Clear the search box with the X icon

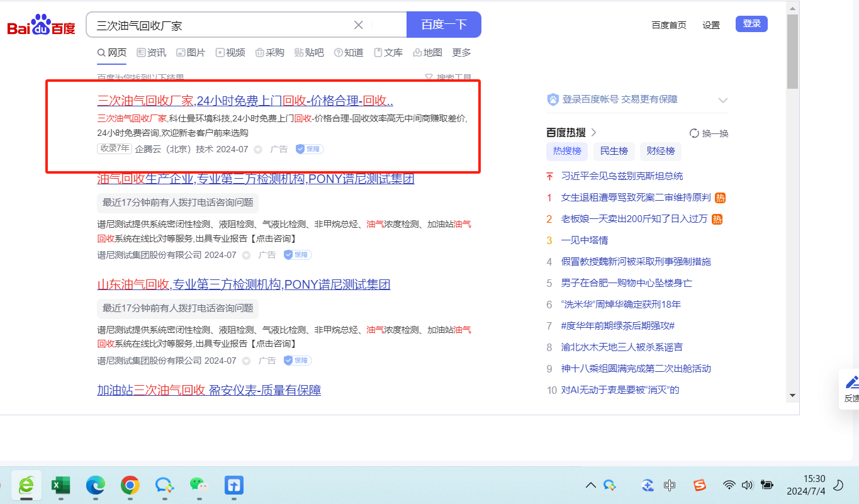click(358, 25)
